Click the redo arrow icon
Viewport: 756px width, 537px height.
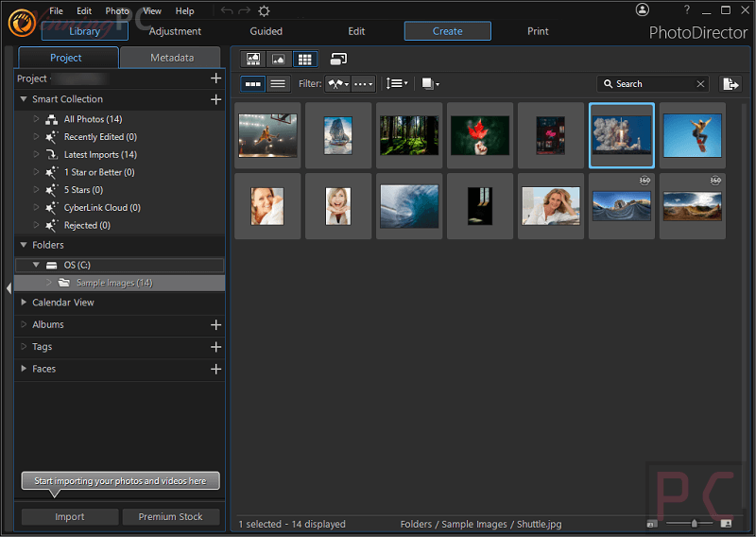(x=245, y=10)
